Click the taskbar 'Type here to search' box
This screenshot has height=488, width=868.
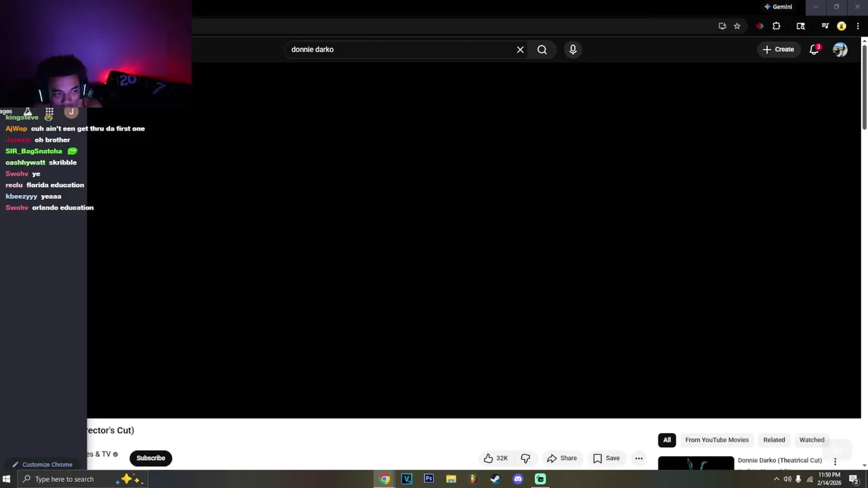[x=83, y=479]
